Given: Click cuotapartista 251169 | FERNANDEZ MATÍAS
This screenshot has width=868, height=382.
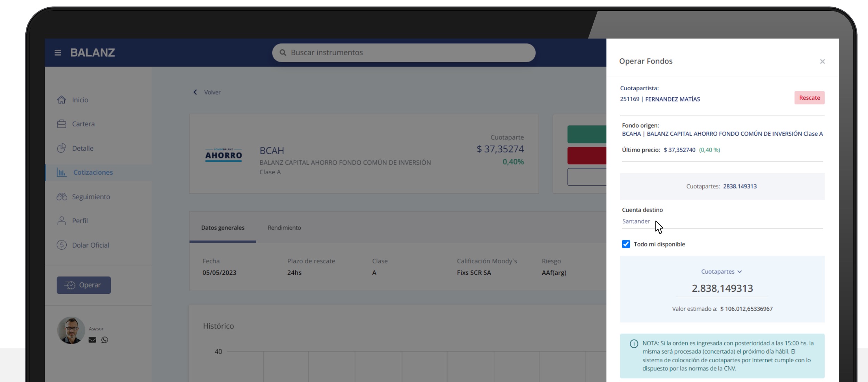Looking at the screenshot, I should (x=660, y=99).
